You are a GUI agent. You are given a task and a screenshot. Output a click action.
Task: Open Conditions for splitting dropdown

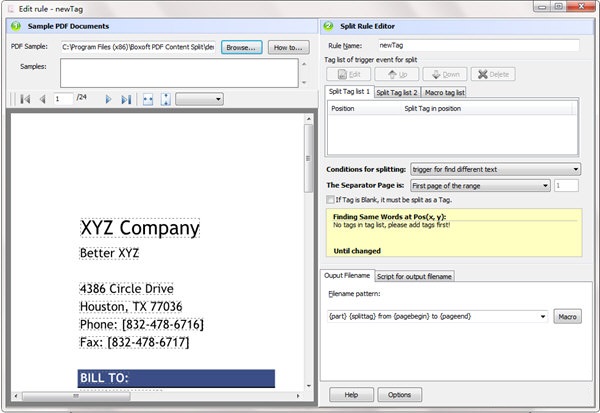pos(496,169)
